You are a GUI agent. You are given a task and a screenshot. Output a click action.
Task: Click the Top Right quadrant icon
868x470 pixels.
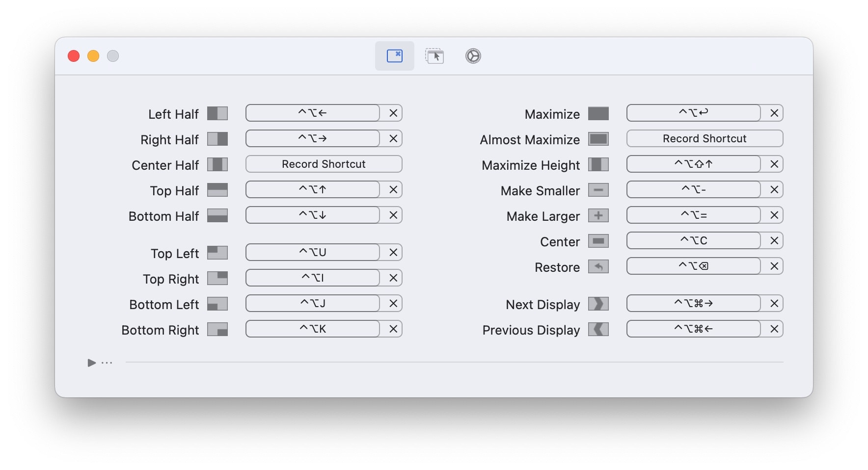tap(217, 279)
